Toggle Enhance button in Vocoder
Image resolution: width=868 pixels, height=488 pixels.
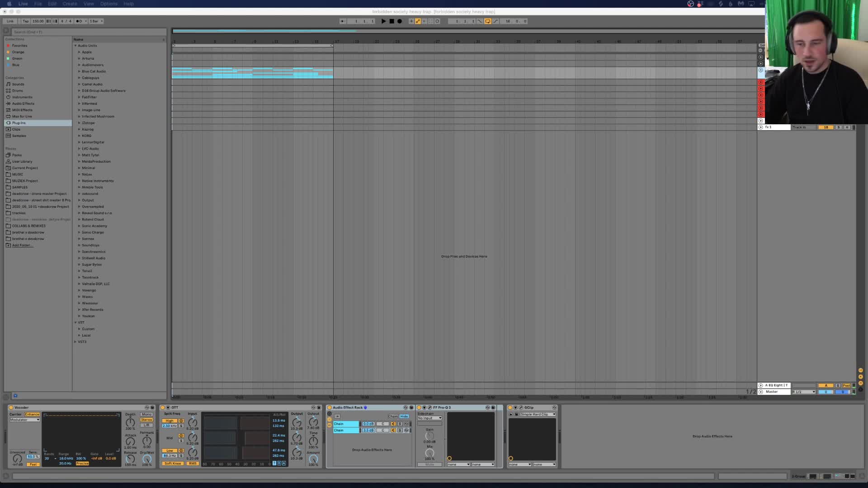tap(32, 414)
